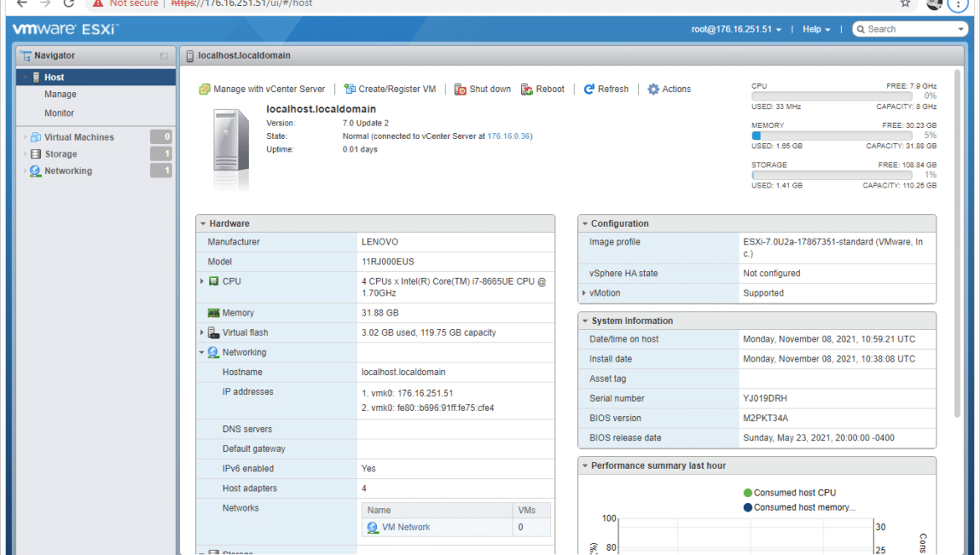Expand the Virtual Machines tree node

coord(25,137)
